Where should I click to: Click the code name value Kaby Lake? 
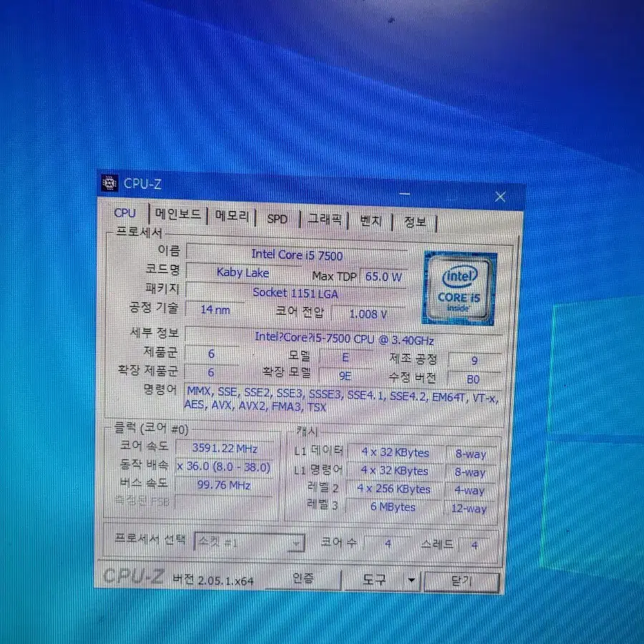[243, 273]
